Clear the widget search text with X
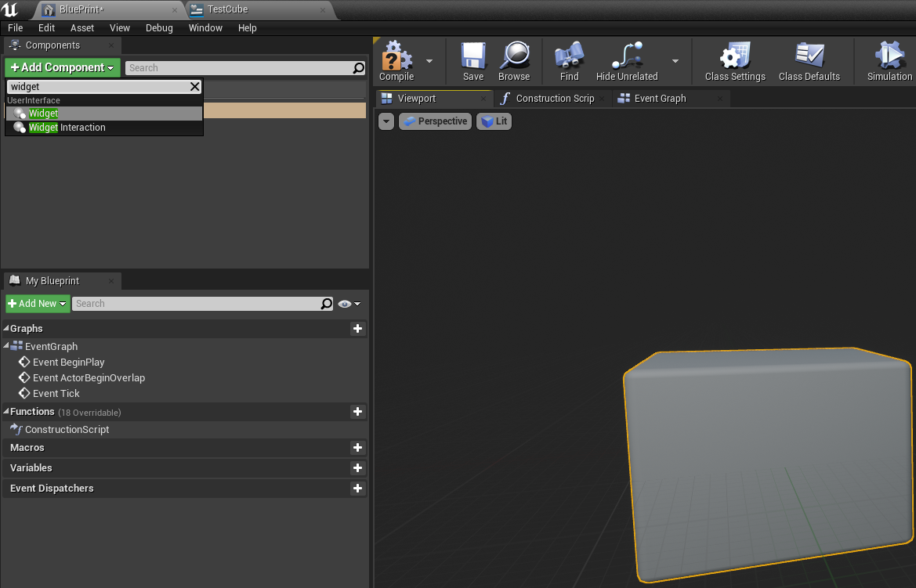The height and width of the screenshot is (588, 916). click(x=194, y=86)
